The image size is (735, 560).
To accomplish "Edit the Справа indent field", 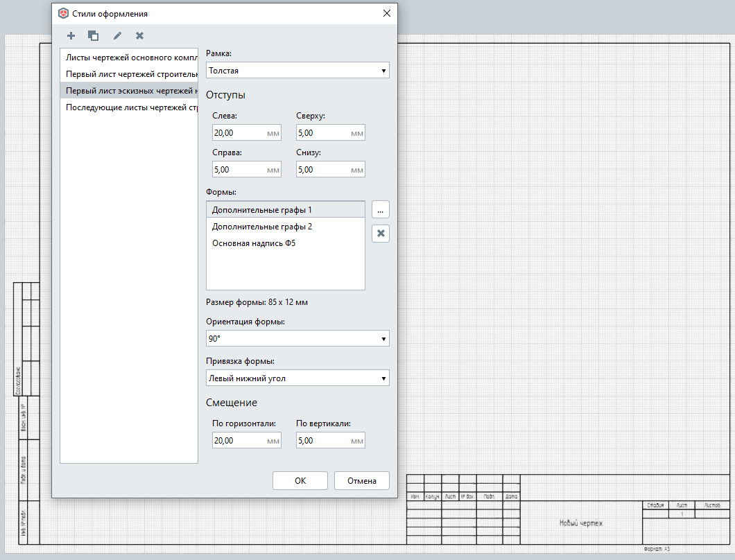I will (247, 170).
